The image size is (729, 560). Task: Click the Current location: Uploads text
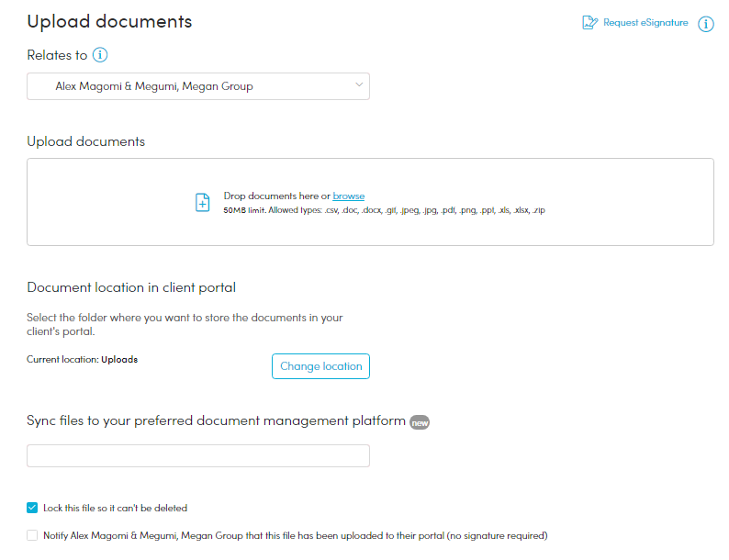coord(82,359)
